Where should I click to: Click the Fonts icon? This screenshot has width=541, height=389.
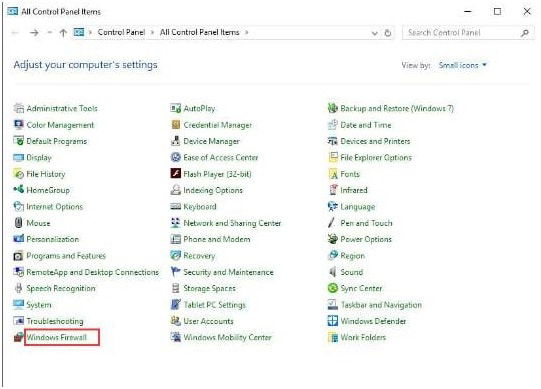pos(333,174)
